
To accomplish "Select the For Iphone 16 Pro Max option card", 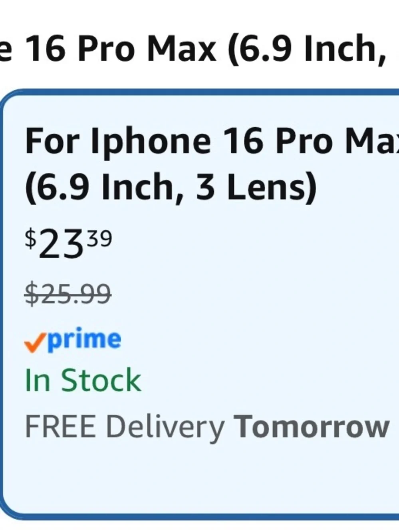I will tap(200, 305).
